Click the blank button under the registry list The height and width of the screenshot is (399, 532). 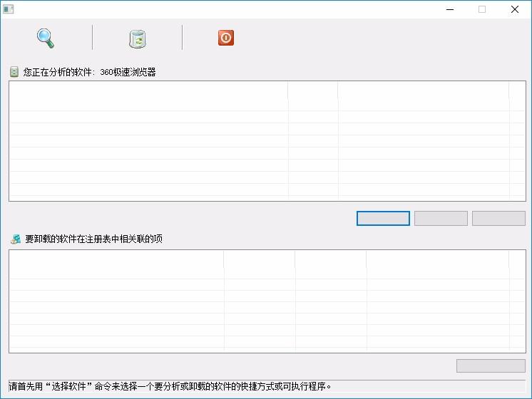pos(491,366)
